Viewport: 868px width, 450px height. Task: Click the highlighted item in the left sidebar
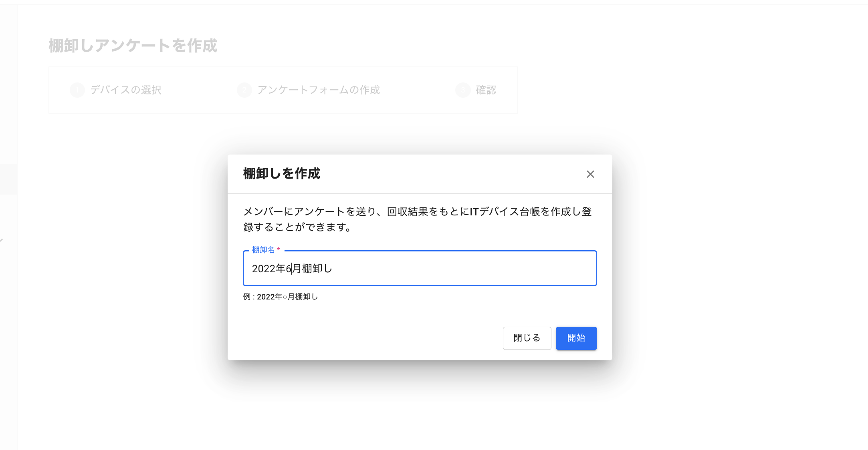(8, 179)
